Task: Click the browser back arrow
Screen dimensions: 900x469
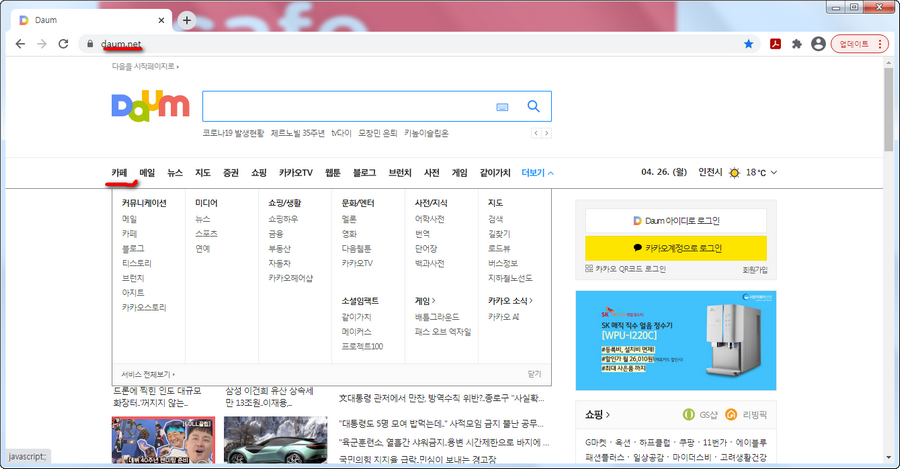Action: click(20, 44)
